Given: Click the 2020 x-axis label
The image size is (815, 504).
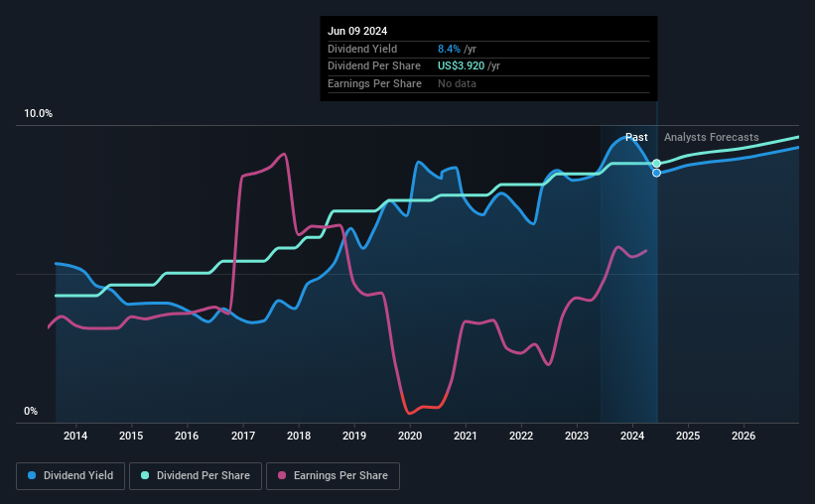Looking at the screenshot, I should click(x=410, y=436).
